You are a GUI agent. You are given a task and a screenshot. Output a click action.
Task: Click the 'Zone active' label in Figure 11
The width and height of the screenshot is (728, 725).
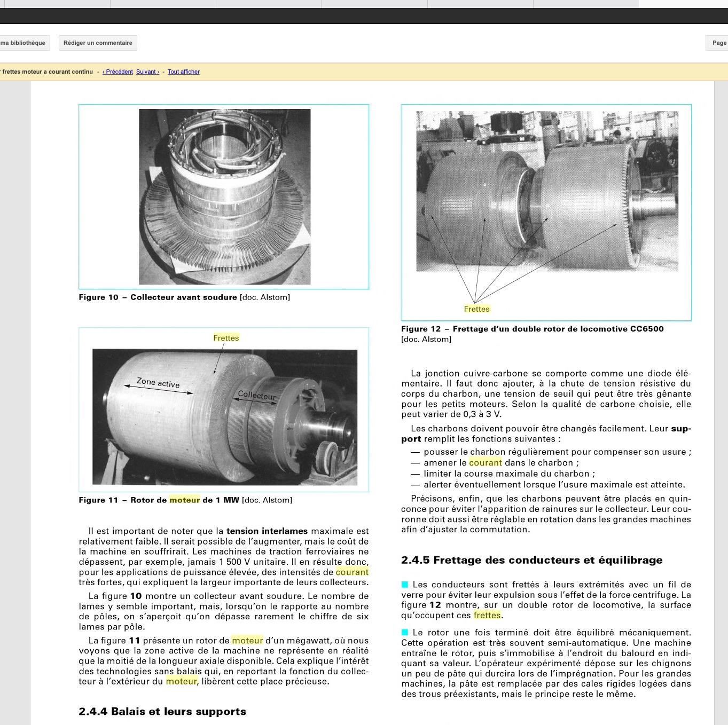click(158, 383)
